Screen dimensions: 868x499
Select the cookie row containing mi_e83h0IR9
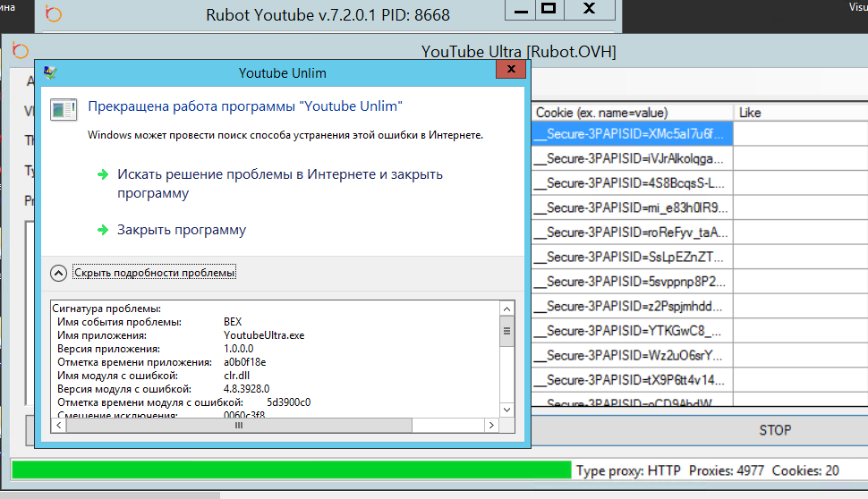pyautogui.click(x=632, y=207)
